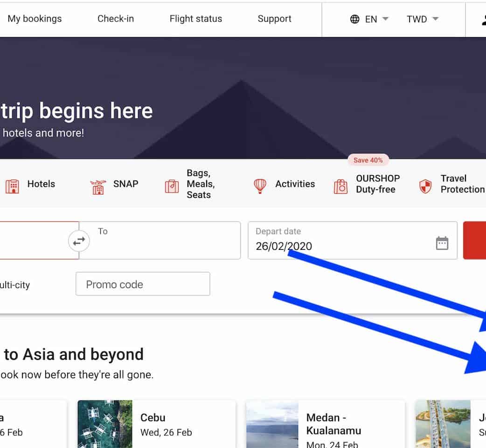Swap origin and destination with arrows icon
Viewport: 486px width, 448px height.
(79, 241)
